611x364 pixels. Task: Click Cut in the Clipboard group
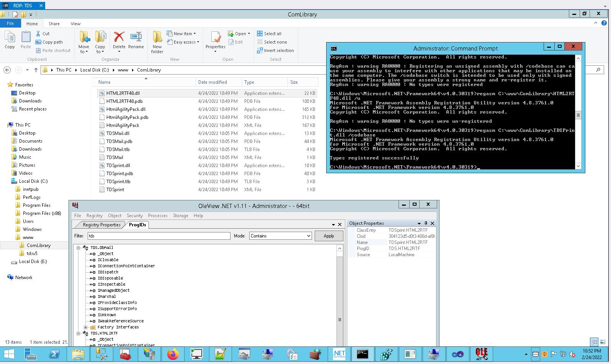(x=42, y=34)
